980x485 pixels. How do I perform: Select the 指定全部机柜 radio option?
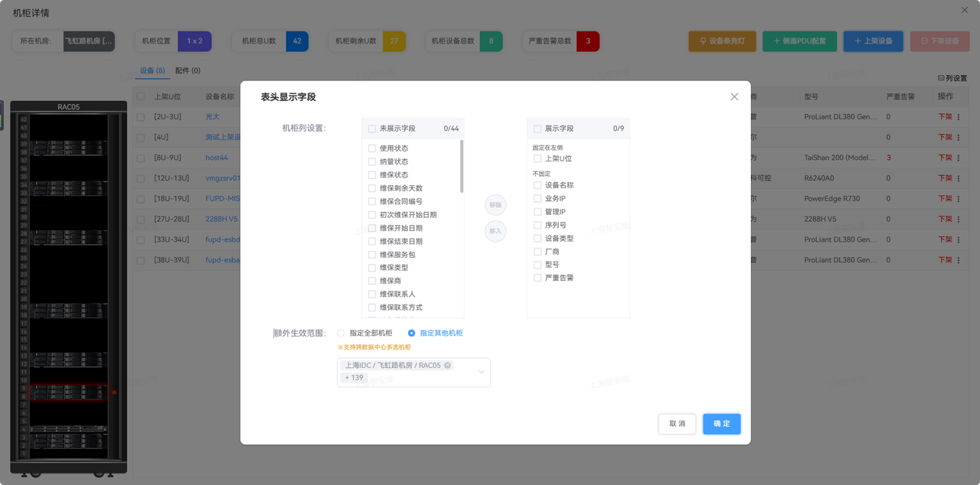tap(341, 333)
